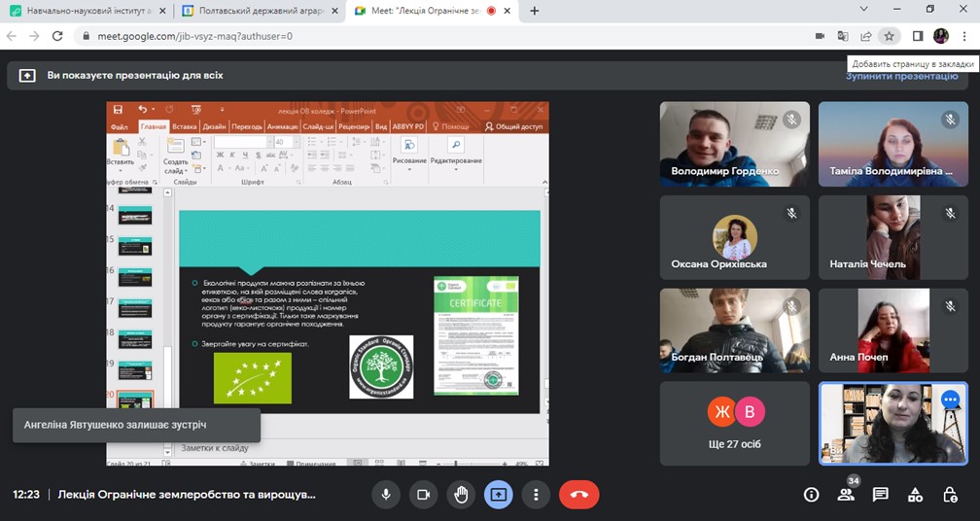Toggle strikethrough (abc) formatting
The image size is (980, 521).
pos(270,155)
